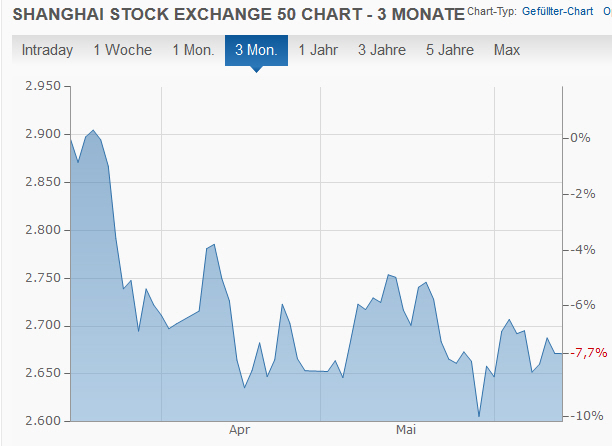Viewport: 612px width, 446px height.
Task: Click the chart's highest peak above 2.900
Action: point(93,131)
